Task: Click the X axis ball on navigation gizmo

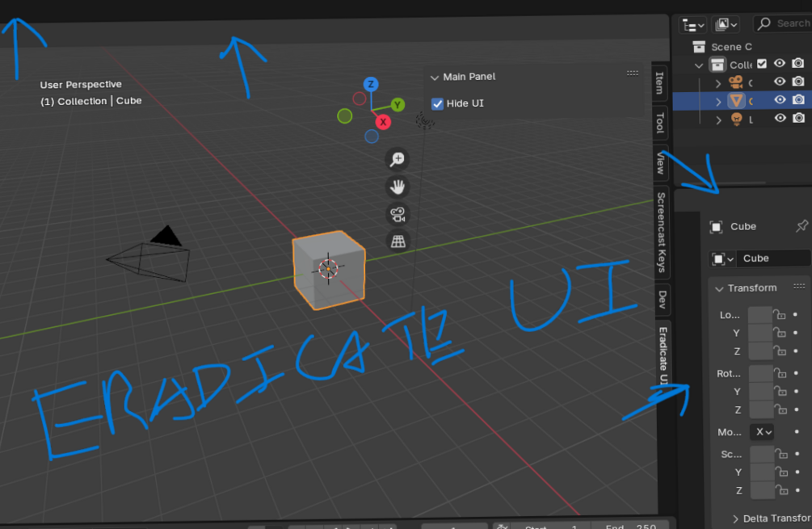Action: (382, 122)
